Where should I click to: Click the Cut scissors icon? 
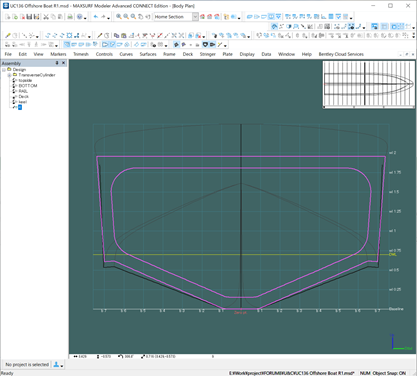(x=46, y=17)
